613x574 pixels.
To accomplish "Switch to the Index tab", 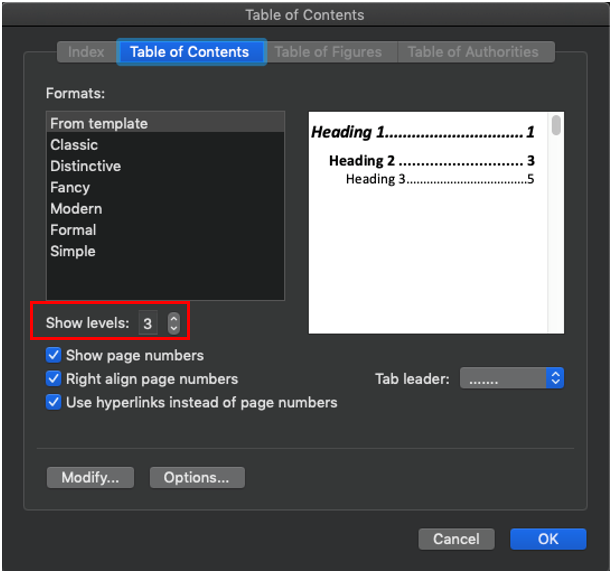I will 87,52.
